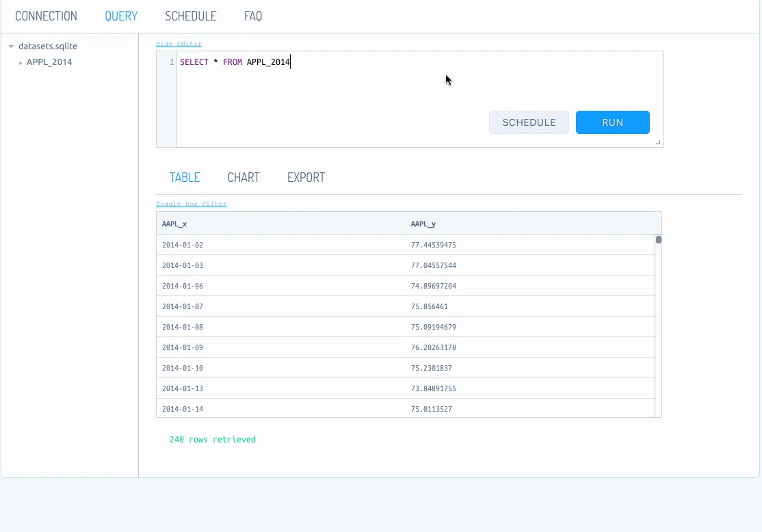Click line number 1 in editor gutter
The height and width of the screenshot is (532, 762).
point(172,62)
